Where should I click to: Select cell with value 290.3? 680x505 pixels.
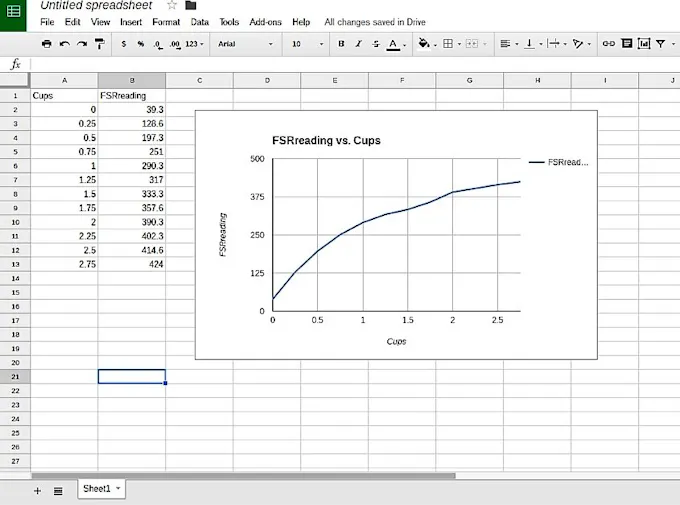pos(132,166)
